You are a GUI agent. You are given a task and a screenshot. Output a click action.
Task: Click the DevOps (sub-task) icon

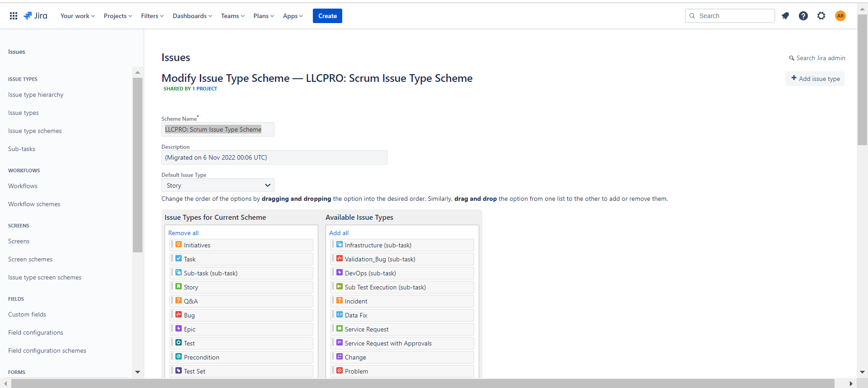point(340,273)
